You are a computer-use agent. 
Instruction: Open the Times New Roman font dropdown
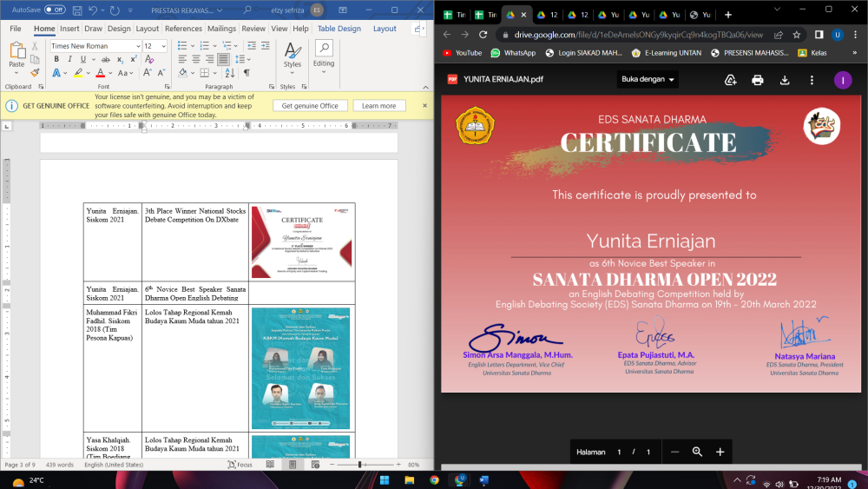[x=138, y=46]
